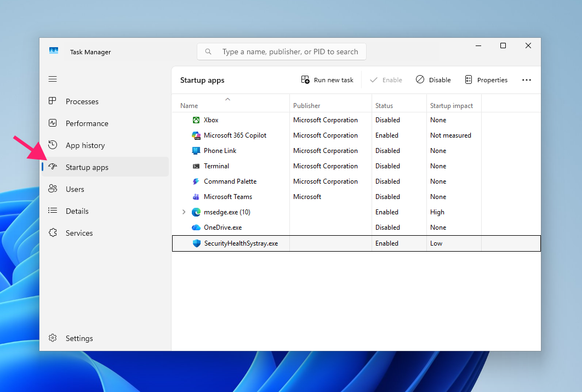Click the Performance graph icon
Viewport: 582px width, 392px height.
pos(53,123)
